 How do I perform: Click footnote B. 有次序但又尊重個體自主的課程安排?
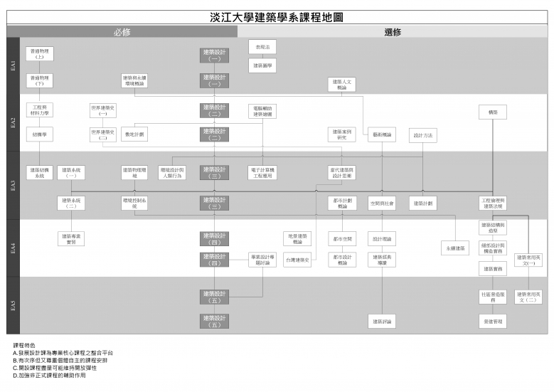tap(60, 360)
